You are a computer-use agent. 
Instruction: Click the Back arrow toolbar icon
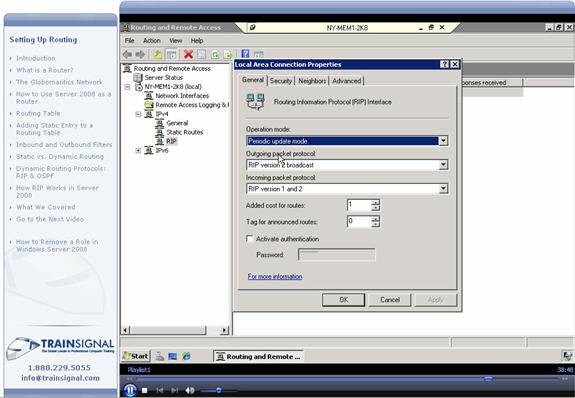coord(128,55)
